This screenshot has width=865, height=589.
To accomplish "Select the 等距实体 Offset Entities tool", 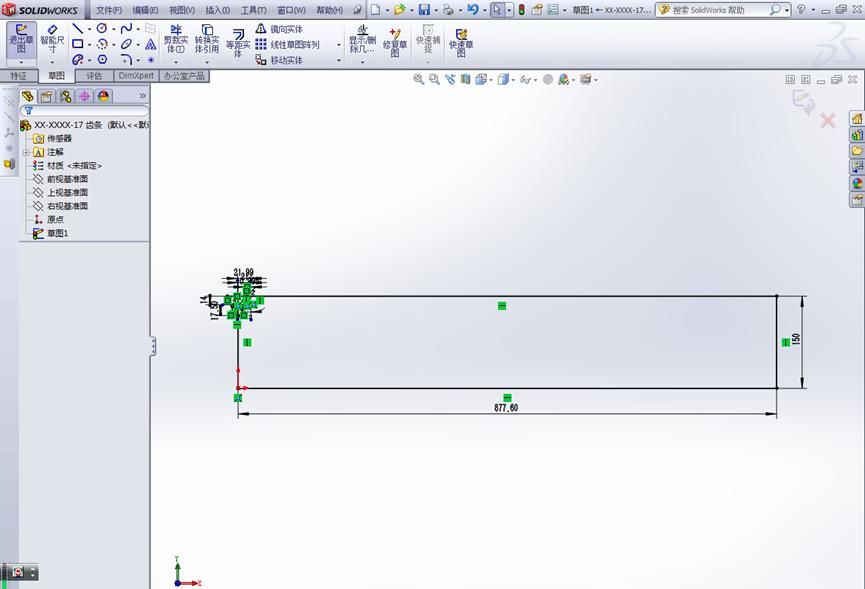I will [236, 44].
